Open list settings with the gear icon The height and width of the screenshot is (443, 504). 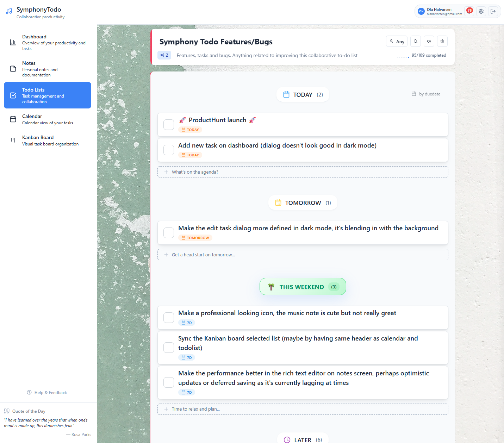[x=442, y=41]
